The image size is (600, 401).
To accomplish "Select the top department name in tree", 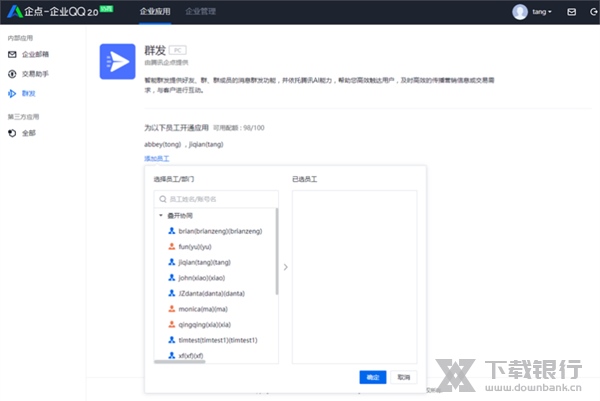I will point(180,216).
